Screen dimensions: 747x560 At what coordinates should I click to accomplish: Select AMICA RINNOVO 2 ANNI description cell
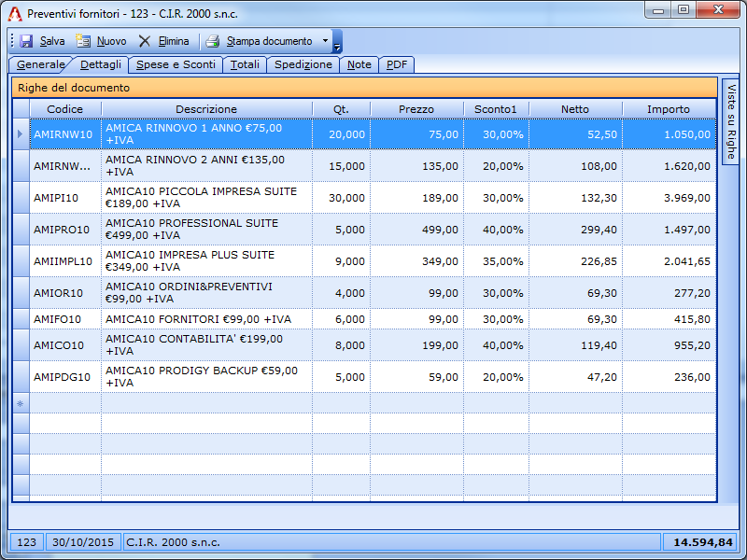(x=206, y=166)
